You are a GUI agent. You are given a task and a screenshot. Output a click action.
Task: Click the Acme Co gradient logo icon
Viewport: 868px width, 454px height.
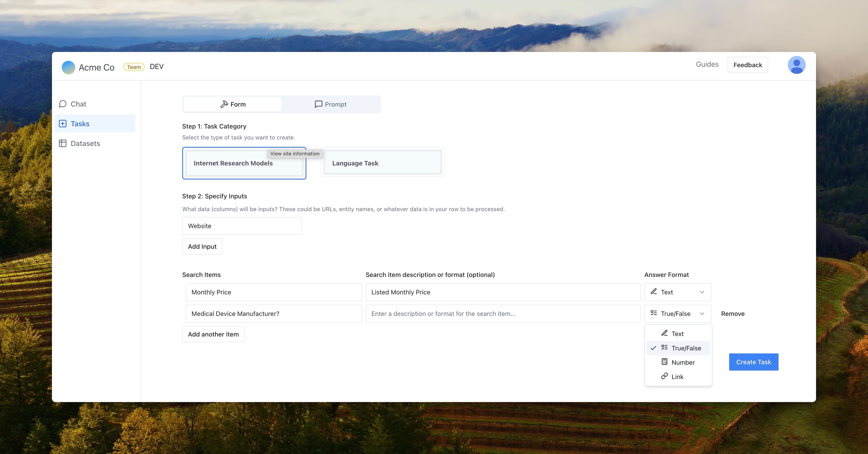(x=68, y=67)
